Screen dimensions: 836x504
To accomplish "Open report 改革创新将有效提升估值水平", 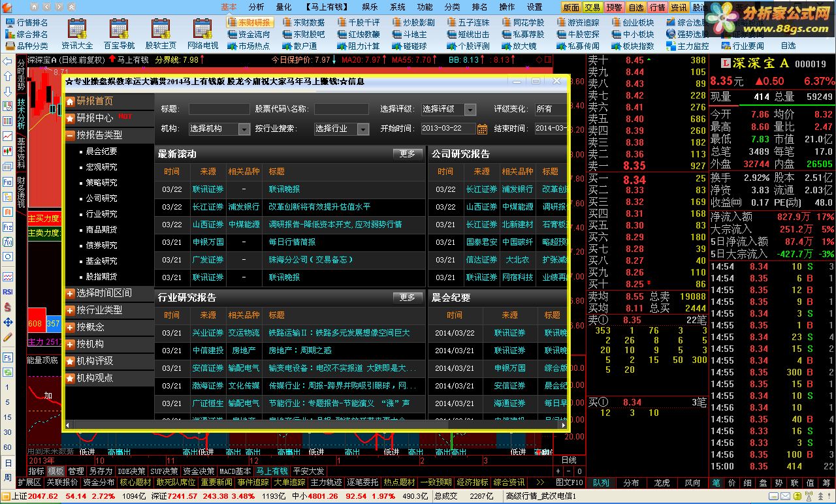I will (319, 207).
